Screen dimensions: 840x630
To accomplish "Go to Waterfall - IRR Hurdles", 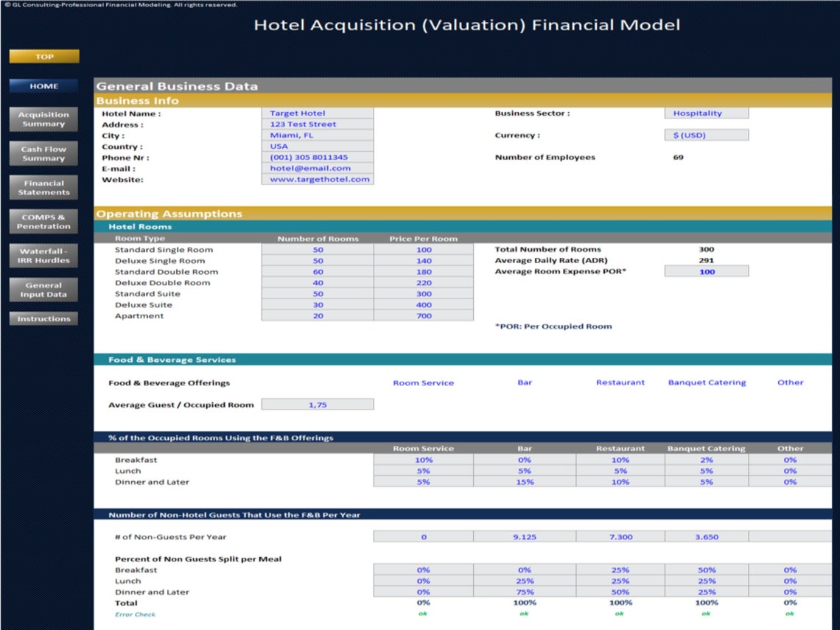I will 43,255.
